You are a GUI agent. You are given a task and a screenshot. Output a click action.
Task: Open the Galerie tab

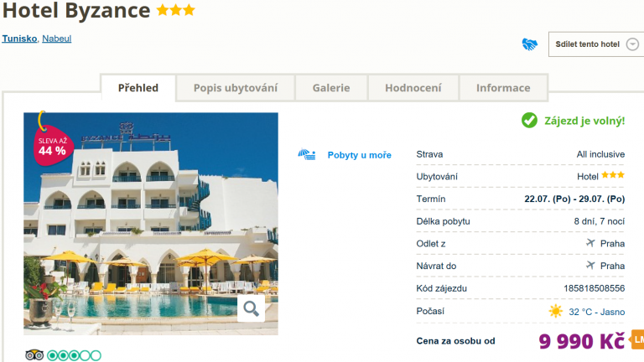331,88
